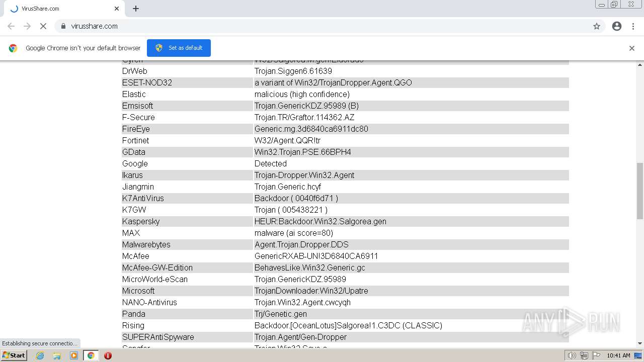Select DrWeb row name

pyautogui.click(x=135, y=71)
